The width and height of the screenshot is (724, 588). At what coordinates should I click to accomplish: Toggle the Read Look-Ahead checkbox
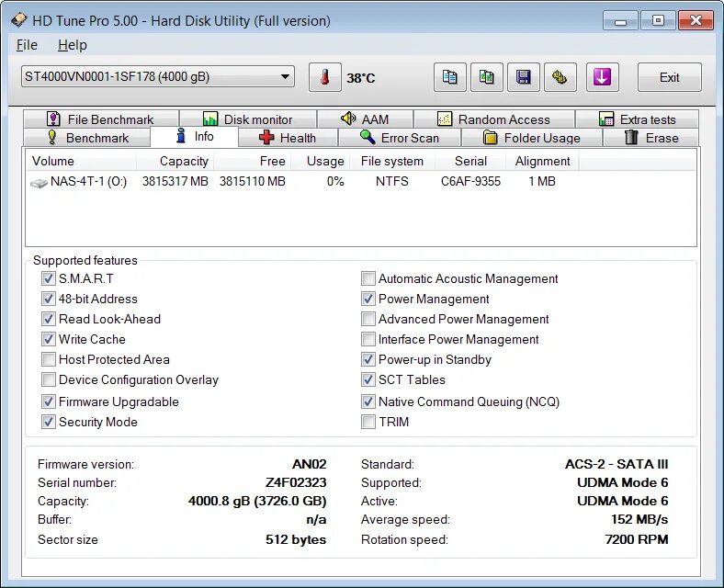(x=49, y=319)
